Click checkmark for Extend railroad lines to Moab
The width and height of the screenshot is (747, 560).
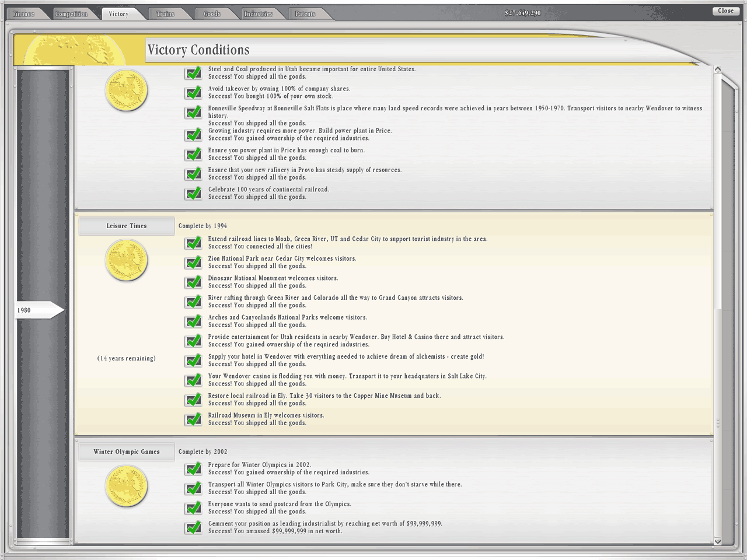193,243
